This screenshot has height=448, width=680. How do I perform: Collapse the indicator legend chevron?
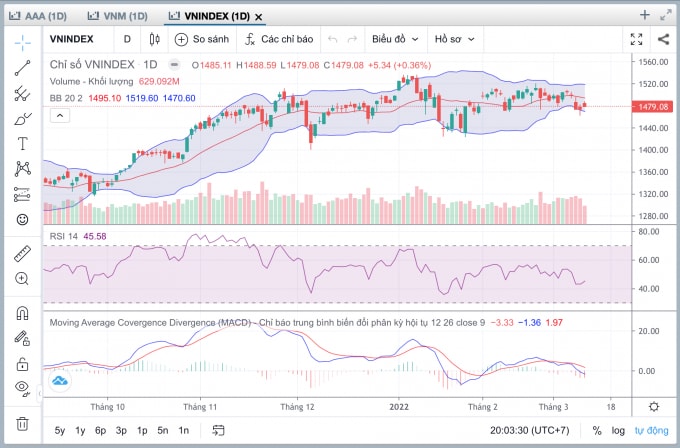[x=60, y=116]
